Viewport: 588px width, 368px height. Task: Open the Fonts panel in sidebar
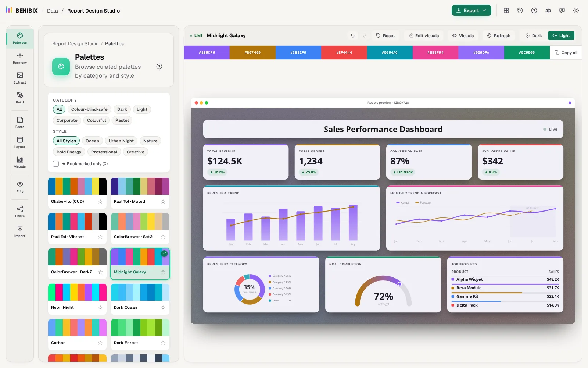coord(20,123)
